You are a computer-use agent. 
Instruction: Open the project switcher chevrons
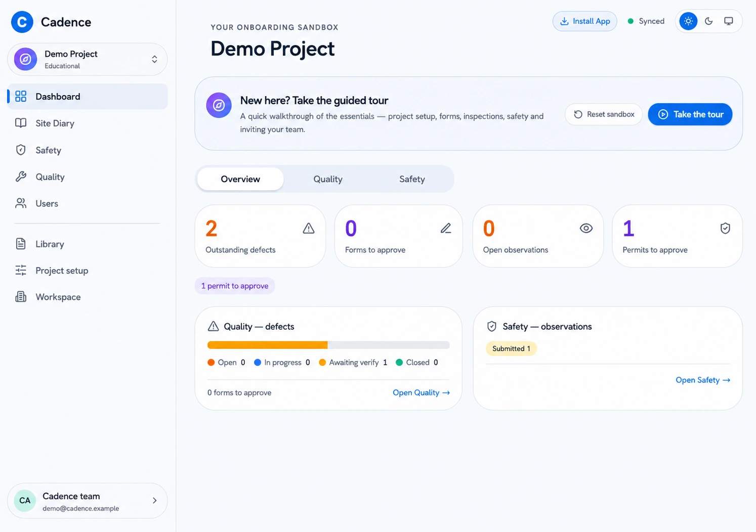tap(154, 59)
